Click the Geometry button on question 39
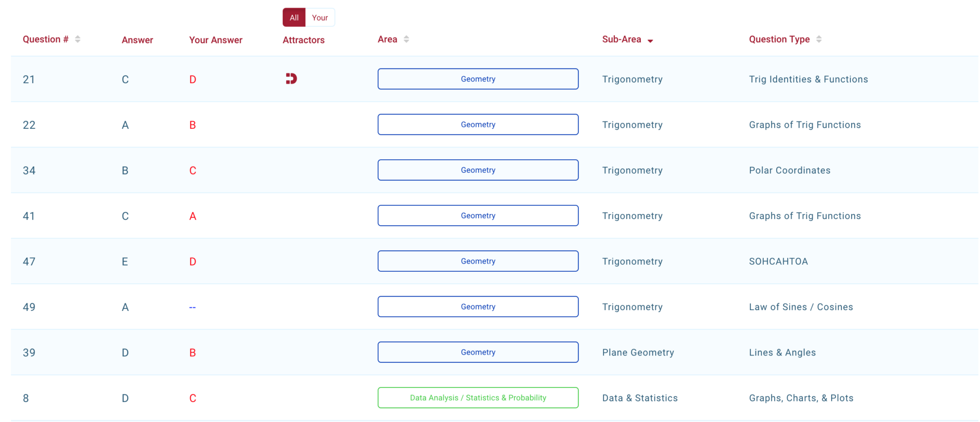The image size is (980, 422). tap(478, 352)
